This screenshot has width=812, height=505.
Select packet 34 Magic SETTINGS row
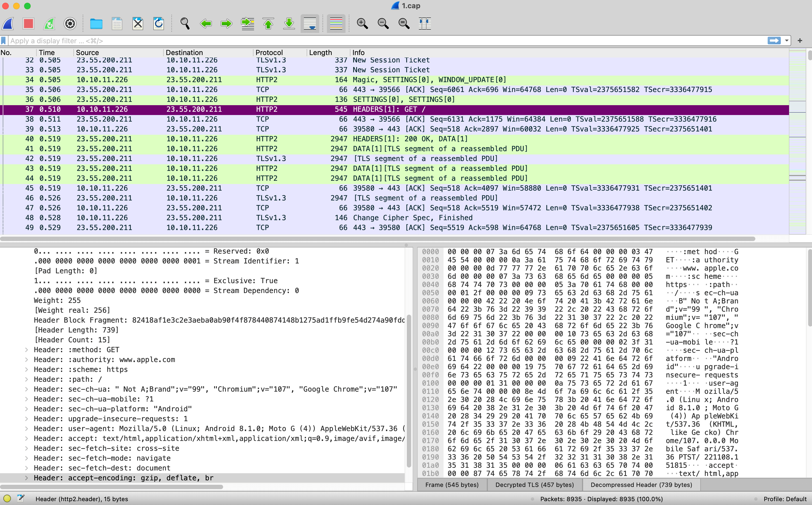pyautogui.click(x=394, y=80)
